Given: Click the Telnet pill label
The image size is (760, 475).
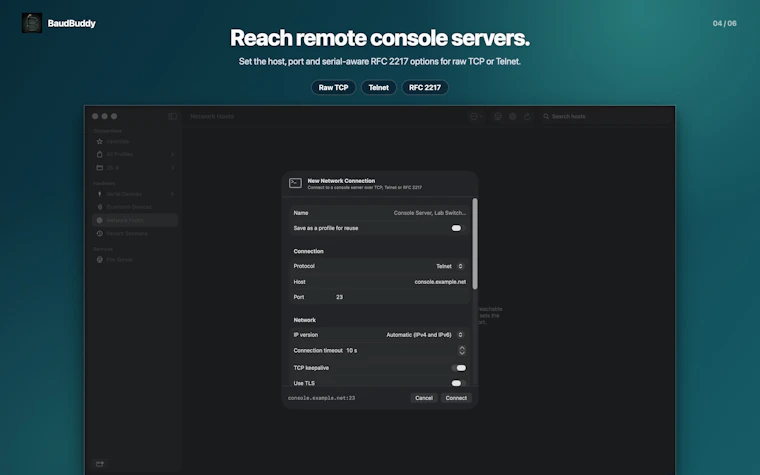Looking at the screenshot, I should tap(379, 88).
